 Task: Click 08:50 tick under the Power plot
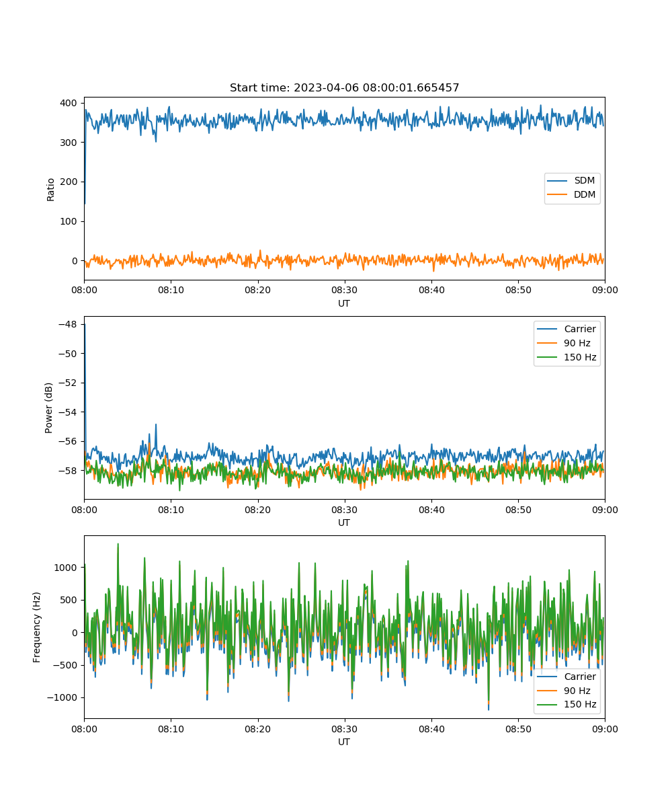pyautogui.click(x=517, y=509)
